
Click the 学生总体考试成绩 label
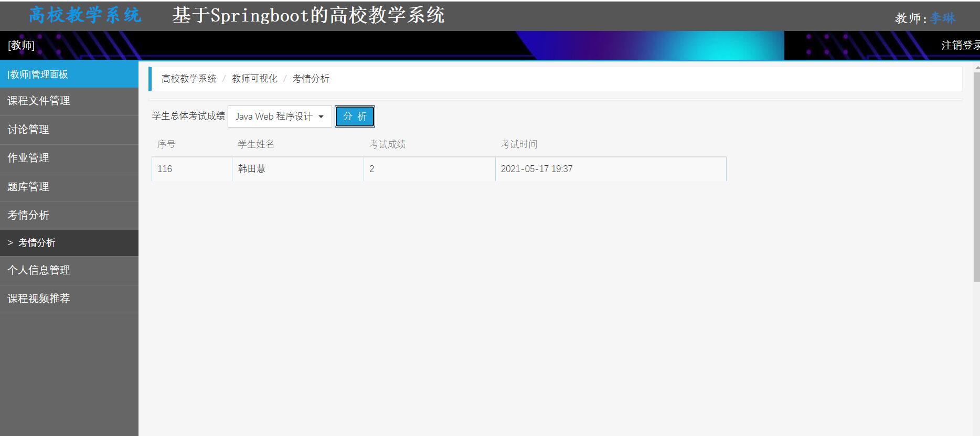188,116
